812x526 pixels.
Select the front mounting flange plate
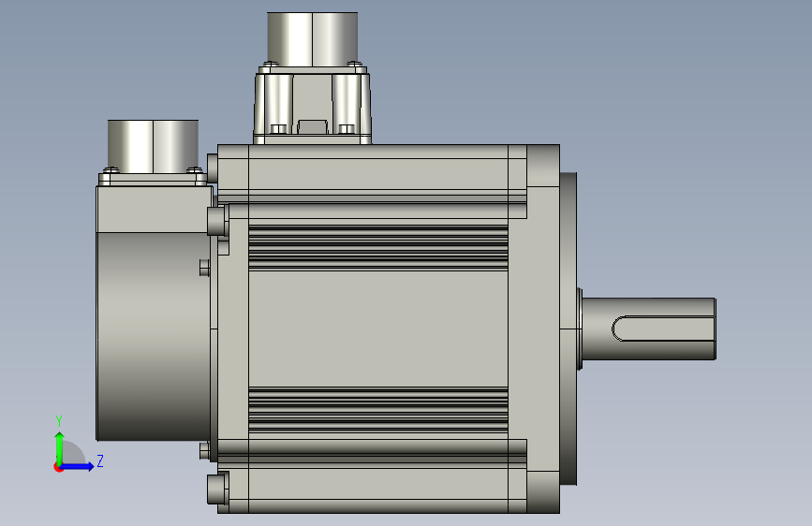click(543, 329)
